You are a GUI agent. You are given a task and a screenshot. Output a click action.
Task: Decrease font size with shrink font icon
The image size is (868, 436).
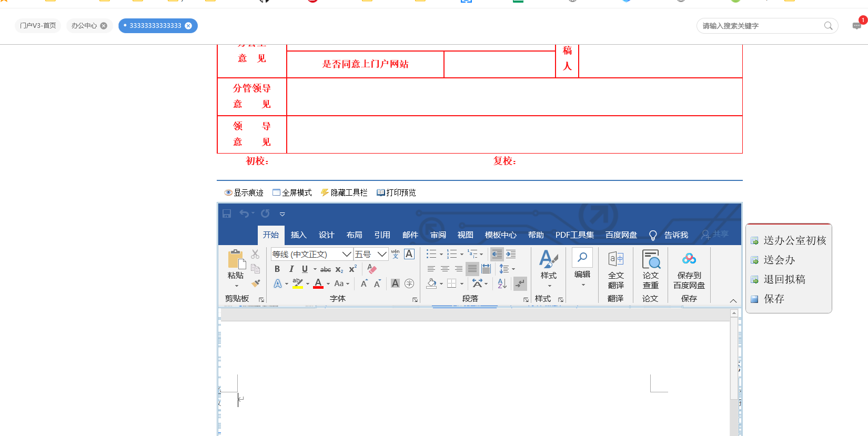pos(377,283)
